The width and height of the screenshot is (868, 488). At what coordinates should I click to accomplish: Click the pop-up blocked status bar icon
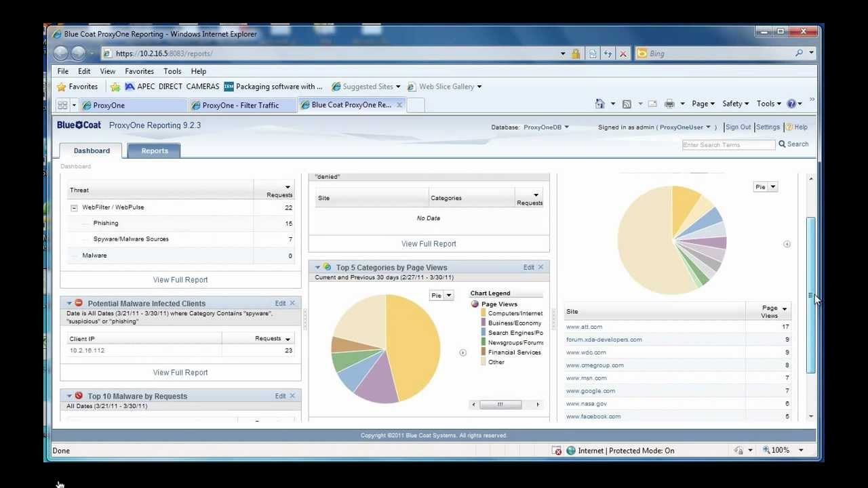[x=557, y=451]
